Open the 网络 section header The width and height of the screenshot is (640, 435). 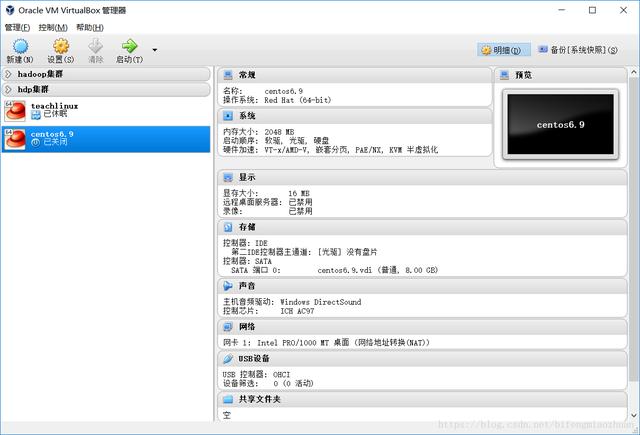422,327
